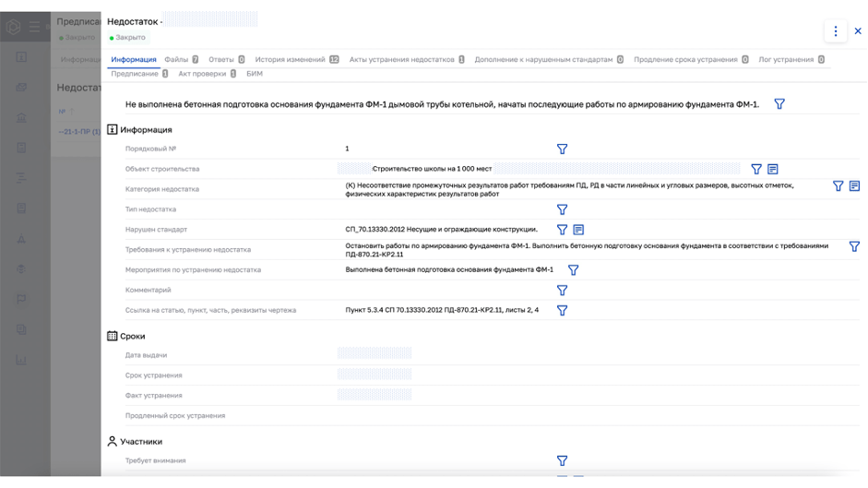Filter by Требования к устранению недостатка
868x488 pixels.
click(x=854, y=246)
